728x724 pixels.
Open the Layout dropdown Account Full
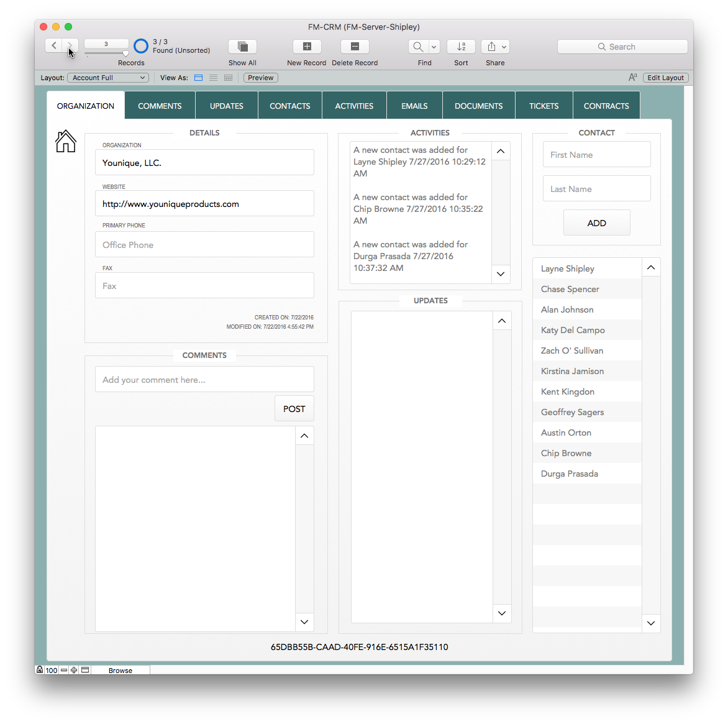tap(108, 78)
